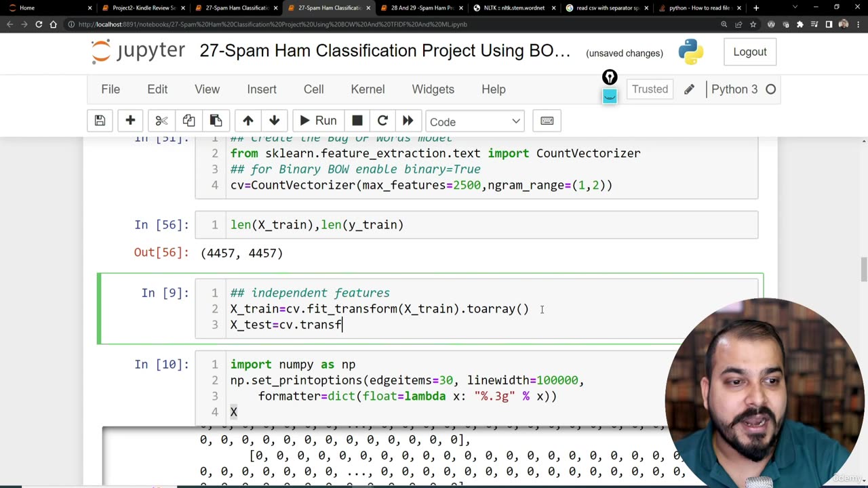This screenshot has width=868, height=488.
Task: Click the CountVectorizer code cell
Action: point(476,168)
